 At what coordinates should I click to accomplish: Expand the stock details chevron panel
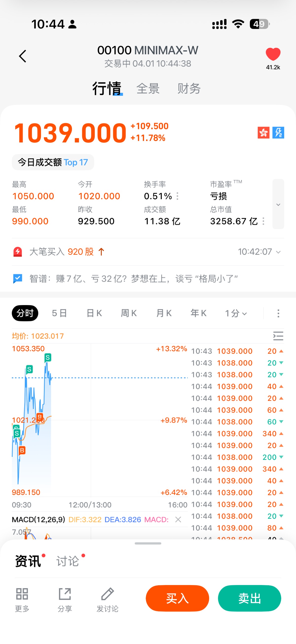coord(278,204)
